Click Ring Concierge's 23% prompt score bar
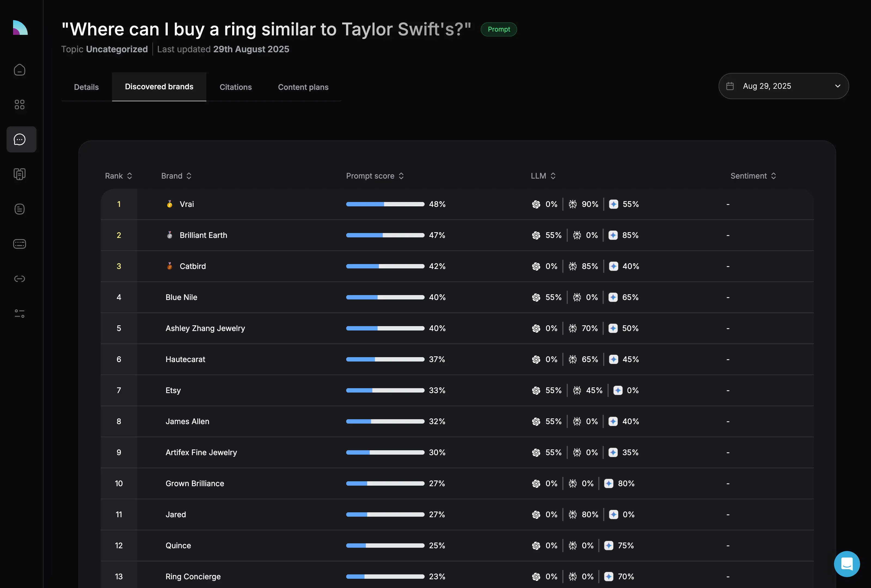Image resolution: width=871 pixels, height=588 pixels. pyautogui.click(x=385, y=576)
